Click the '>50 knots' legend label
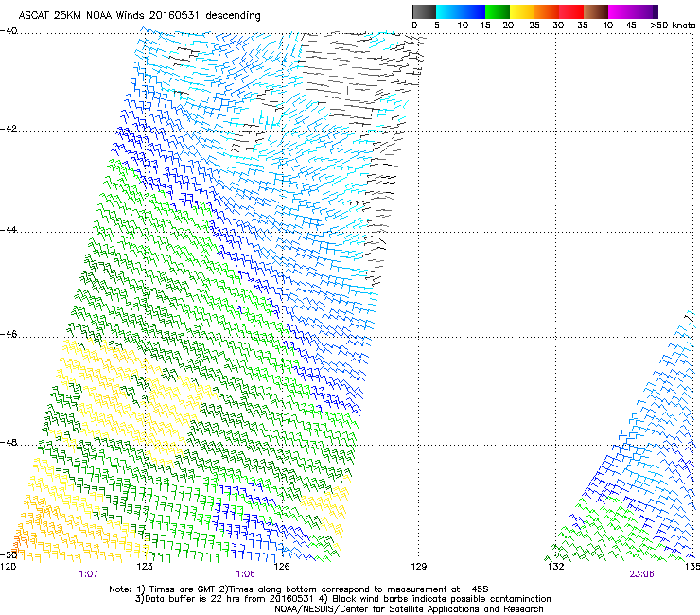Screen dimensions: 700x615 (673, 26)
